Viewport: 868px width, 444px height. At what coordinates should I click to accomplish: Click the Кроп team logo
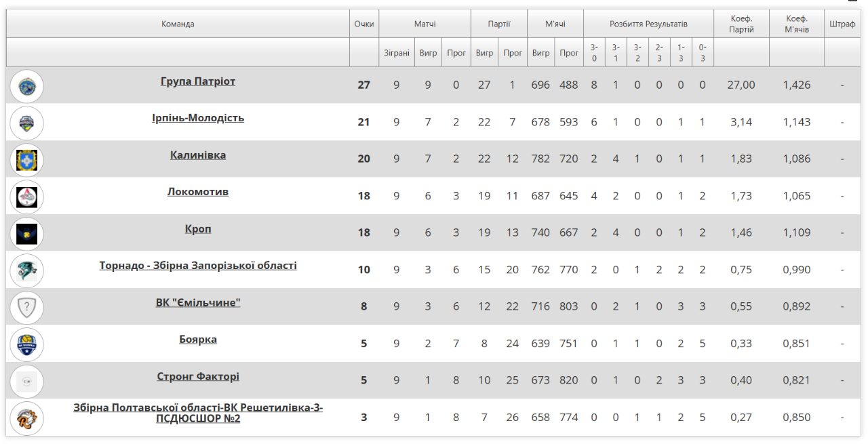pos(27,234)
